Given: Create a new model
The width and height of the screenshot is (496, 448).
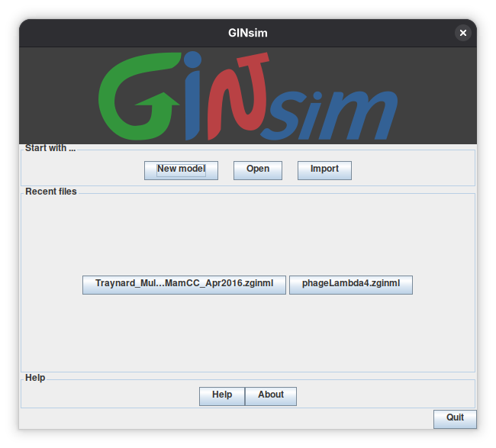Looking at the screenshot, I should tap(181, 170).
